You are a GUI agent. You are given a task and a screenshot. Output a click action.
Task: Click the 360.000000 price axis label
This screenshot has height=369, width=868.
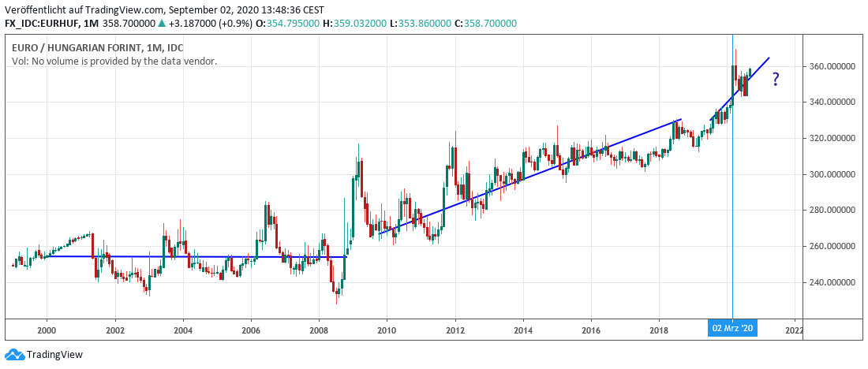point(832,66)
